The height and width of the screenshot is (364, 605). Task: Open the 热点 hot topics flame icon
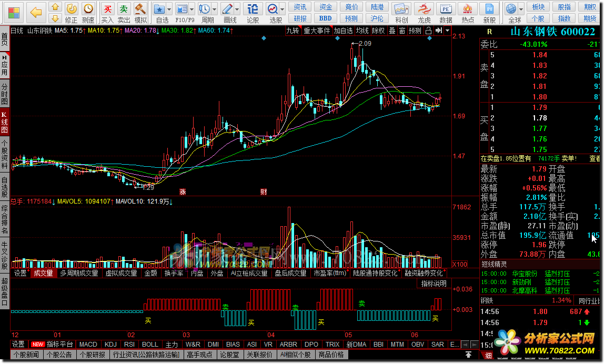click(468, 12)
